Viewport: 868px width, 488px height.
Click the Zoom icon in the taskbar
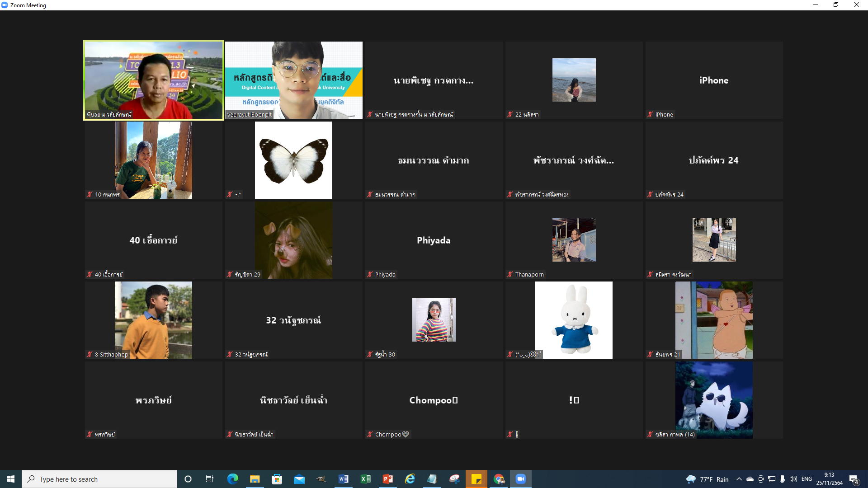tap(521, 479)
